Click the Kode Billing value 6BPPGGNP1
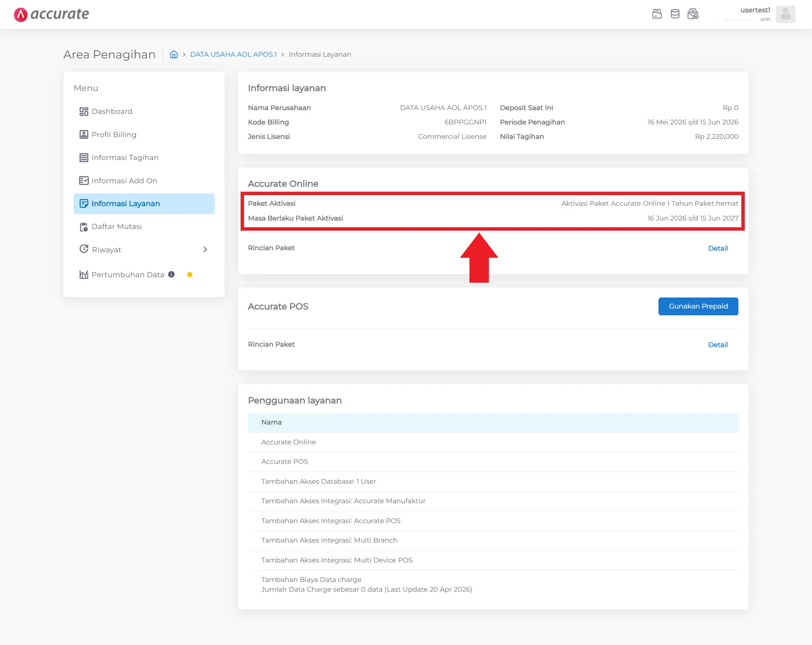This screenshot has height=645, width=812. click(x=465, y=122)
